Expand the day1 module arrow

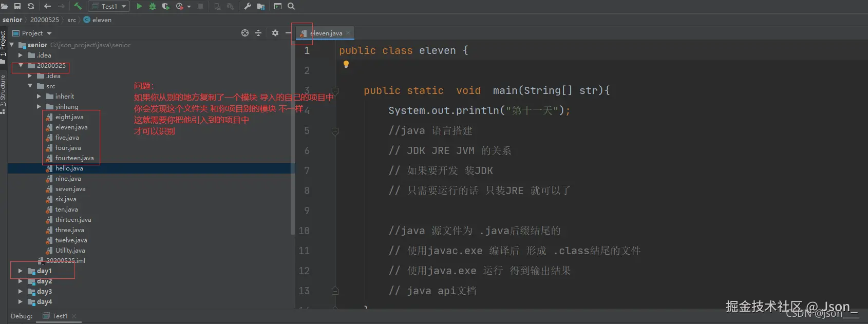pyautogui.click(x=21, y=271)
